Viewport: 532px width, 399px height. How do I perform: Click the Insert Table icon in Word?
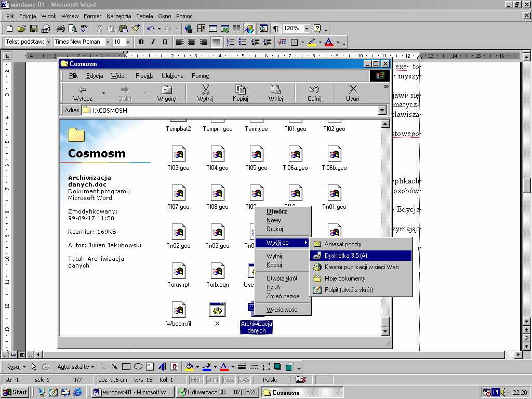click(212, 29)
